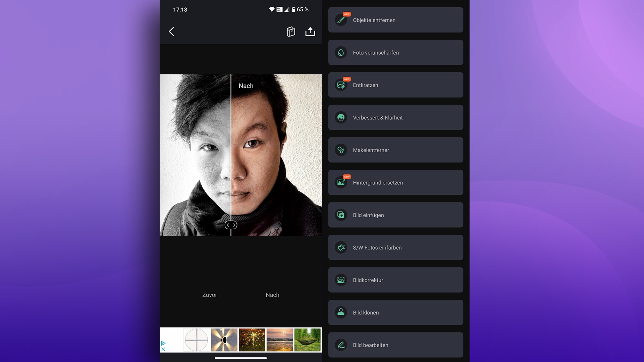644x362 pixels.
Task: Click the share/export icon
Action: pyautogui.click(x=310, y=32)
